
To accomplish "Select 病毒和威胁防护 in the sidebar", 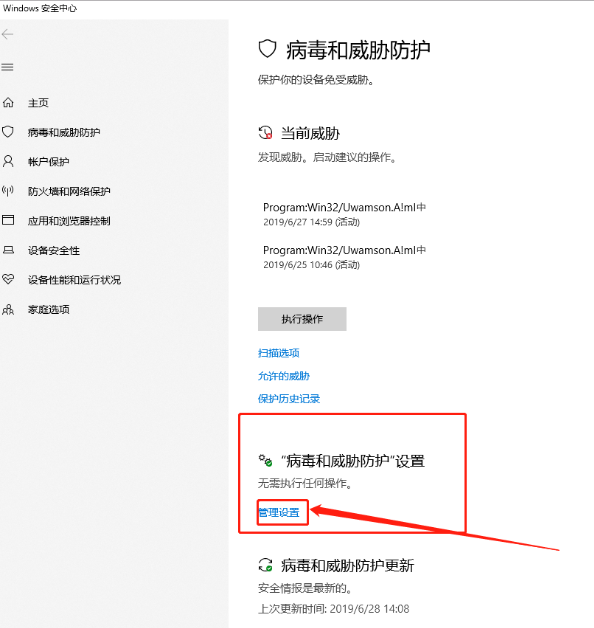I will click(x=64, y=132).
